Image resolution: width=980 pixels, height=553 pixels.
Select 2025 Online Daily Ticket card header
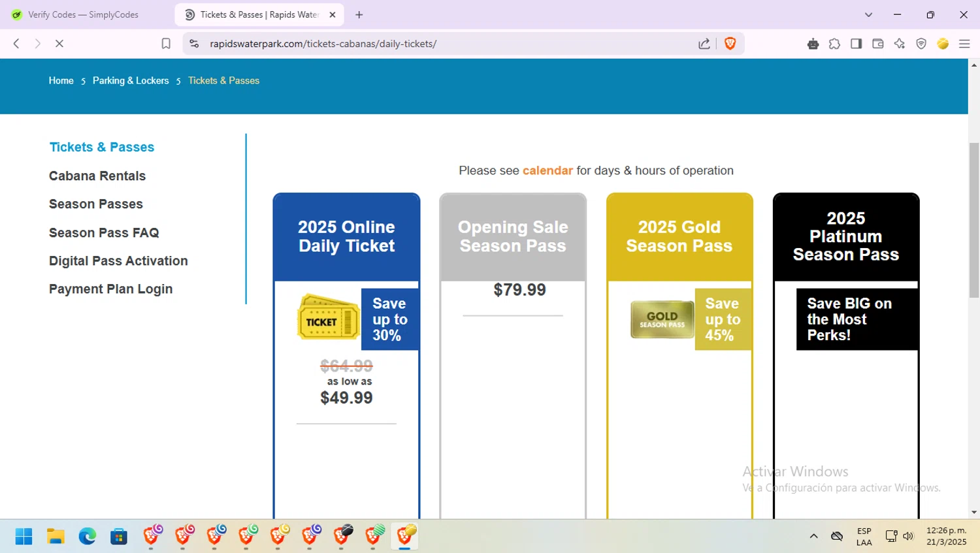click(346, 236)
